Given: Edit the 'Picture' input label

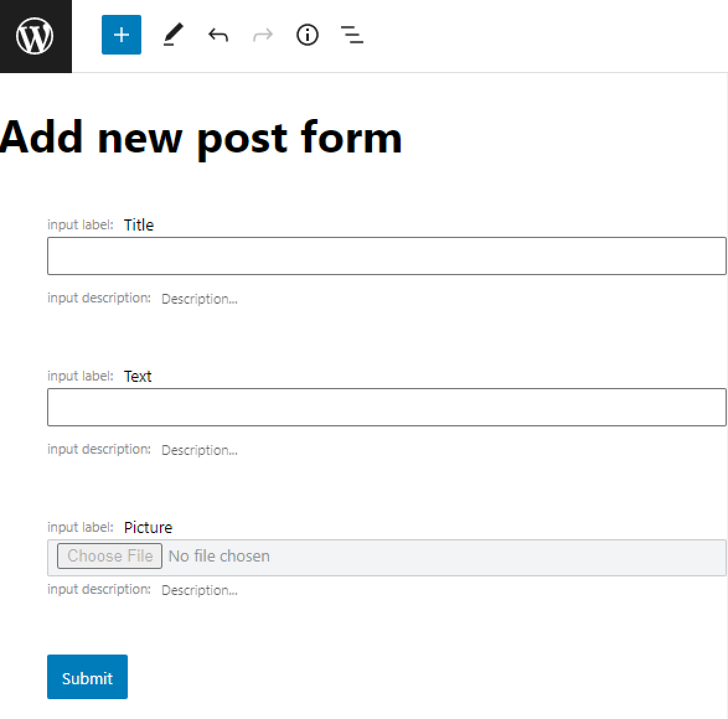Looking at the screenshot, I should click(149, 527).
